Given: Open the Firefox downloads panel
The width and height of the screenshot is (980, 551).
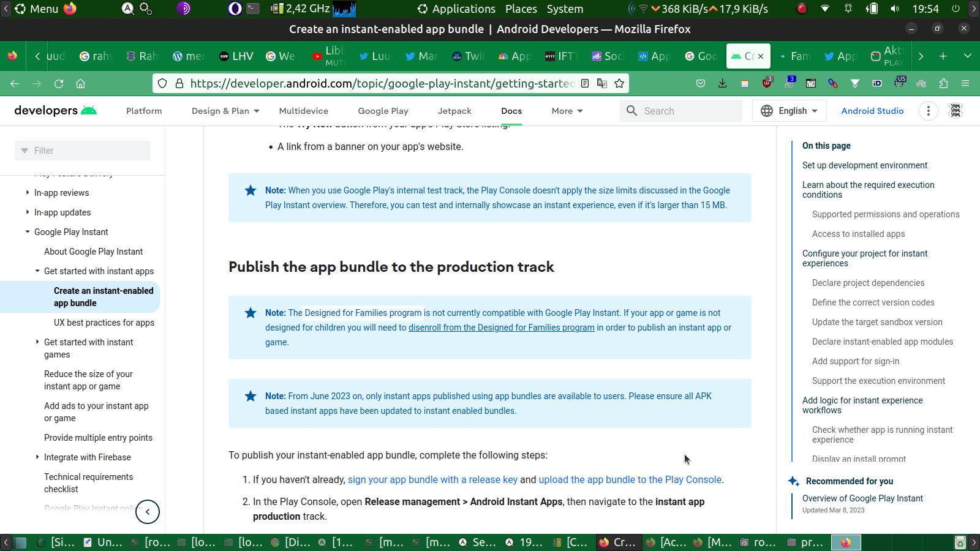Looking at the screenshot, I should pyautogui.click(x=723, y=83).
